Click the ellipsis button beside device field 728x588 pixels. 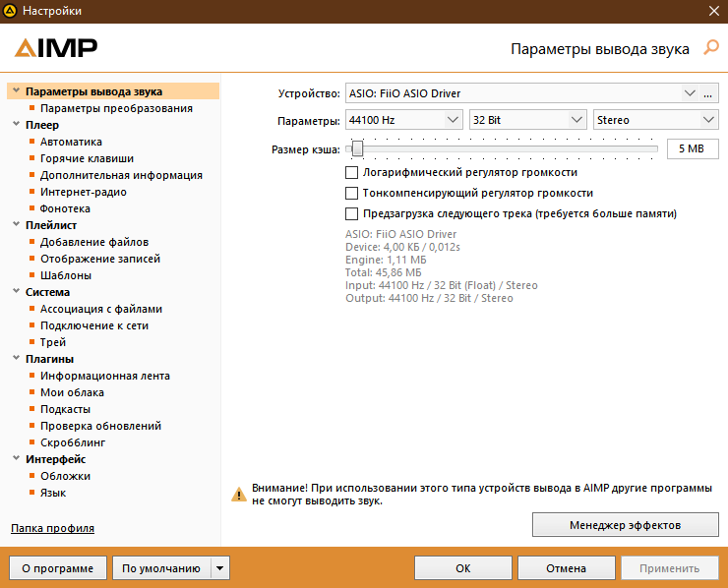pos(707,93)
